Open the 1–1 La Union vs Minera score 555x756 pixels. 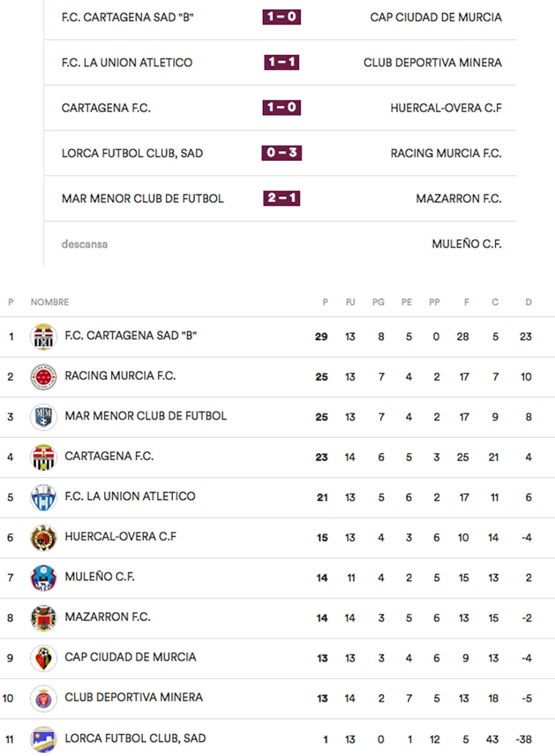(282, 62)
